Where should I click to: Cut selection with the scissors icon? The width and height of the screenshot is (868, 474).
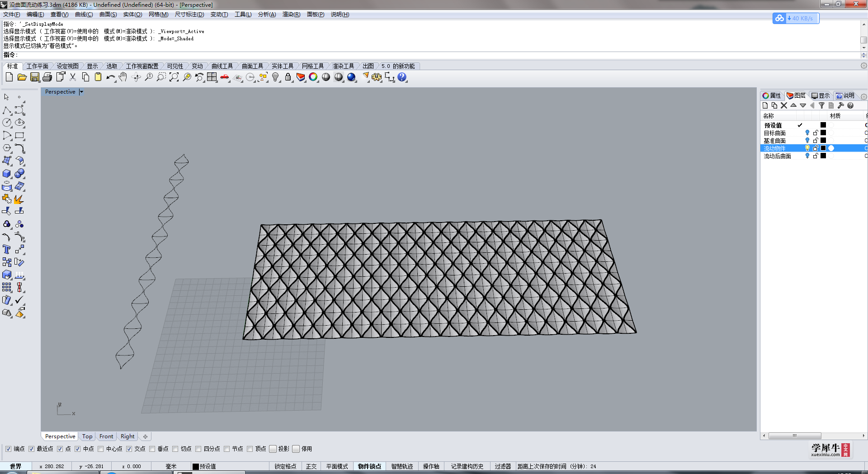point(73,77)
